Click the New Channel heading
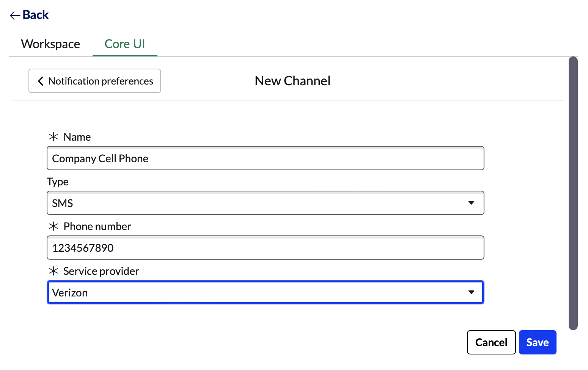 pos(292,80)
